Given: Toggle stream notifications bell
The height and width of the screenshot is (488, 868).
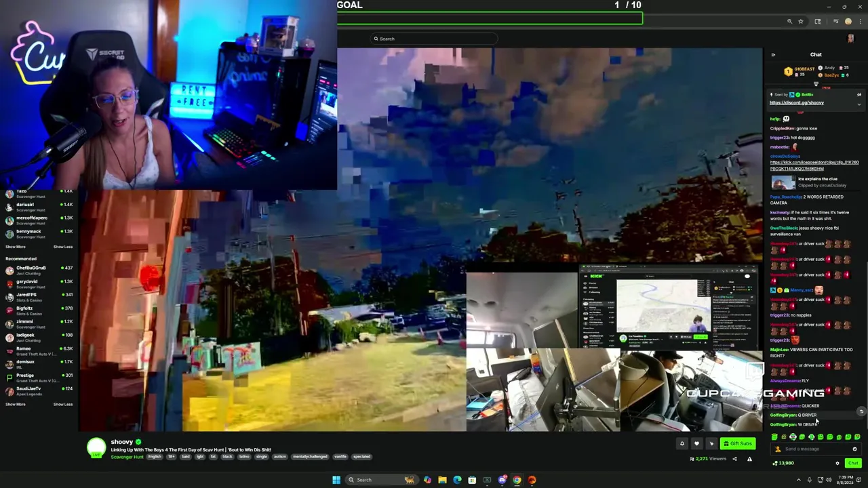Looking at the screenshot, I should [682, 444].
